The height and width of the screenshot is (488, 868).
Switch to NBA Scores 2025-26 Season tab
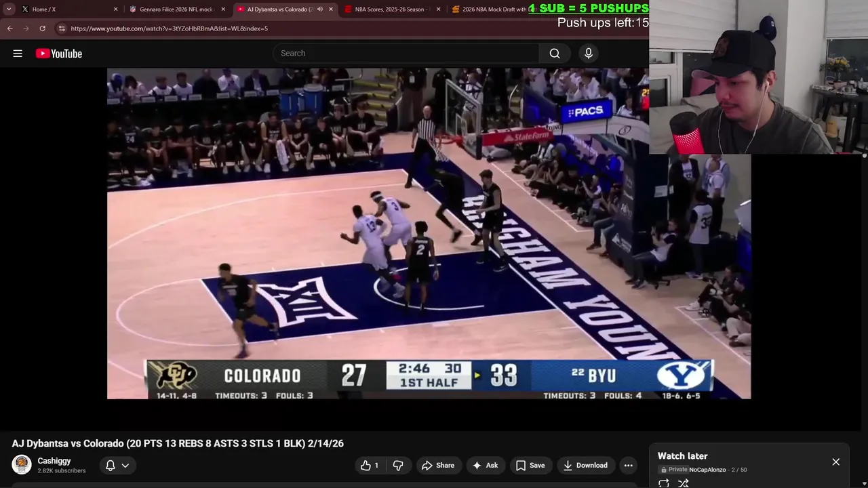pos(393,9)
